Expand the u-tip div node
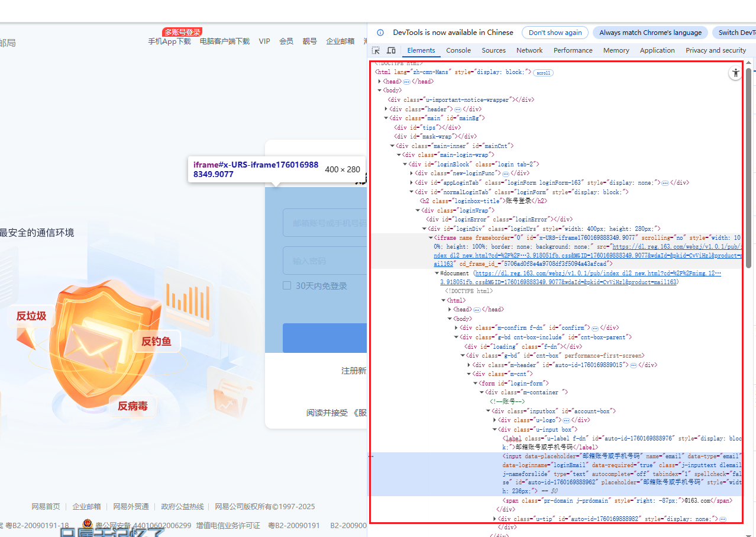756x537 pixels. click(495, 519)
